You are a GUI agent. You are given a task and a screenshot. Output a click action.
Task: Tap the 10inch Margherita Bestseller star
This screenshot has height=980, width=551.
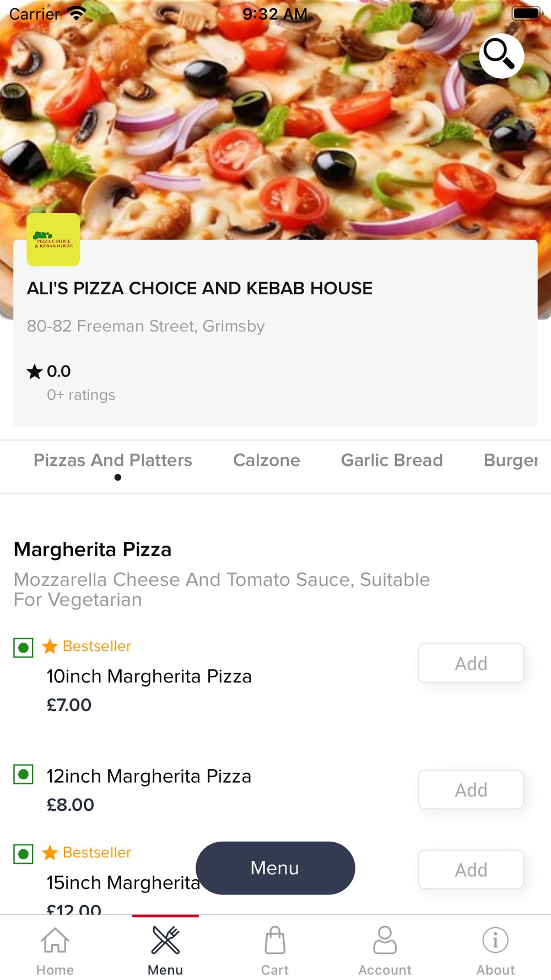tap(50, 646)
